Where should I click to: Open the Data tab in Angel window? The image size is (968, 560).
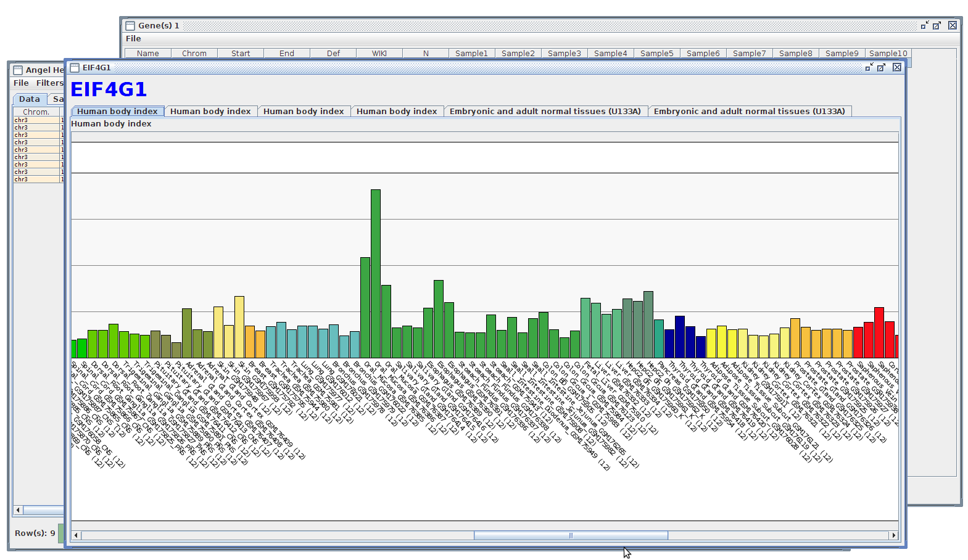tap(29, 99)
